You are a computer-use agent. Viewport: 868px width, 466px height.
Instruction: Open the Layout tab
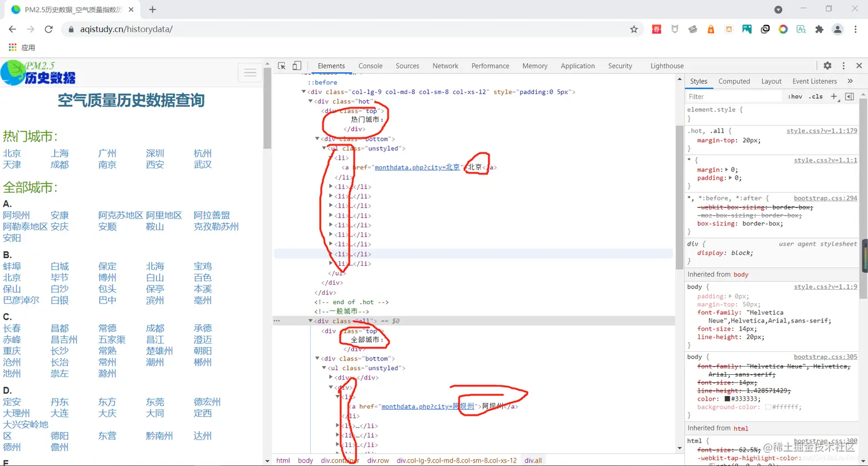tap(772, 81)
